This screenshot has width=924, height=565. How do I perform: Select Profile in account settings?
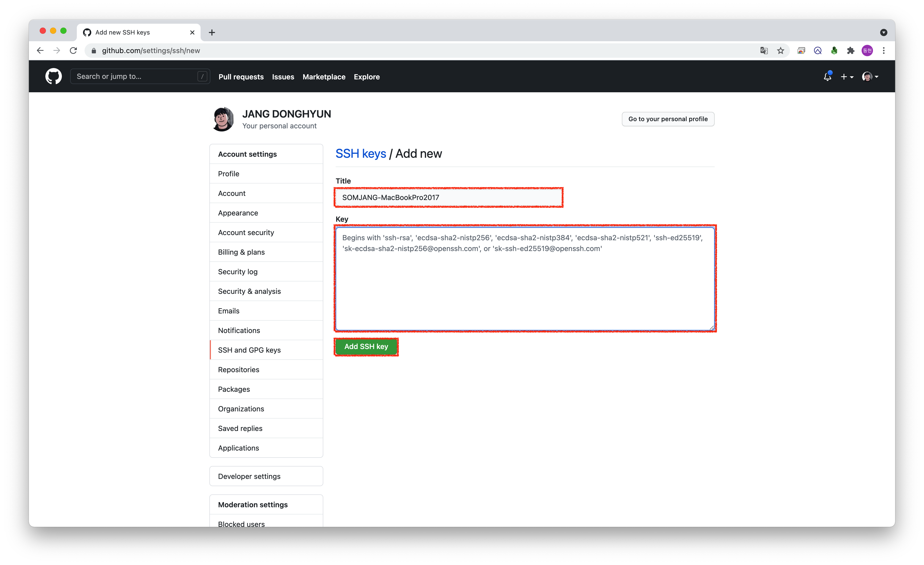tap(266, 173)
